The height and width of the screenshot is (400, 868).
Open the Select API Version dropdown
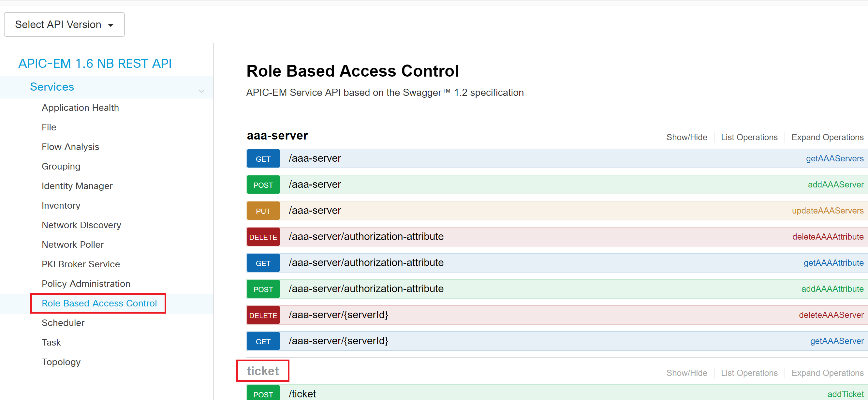64,24
